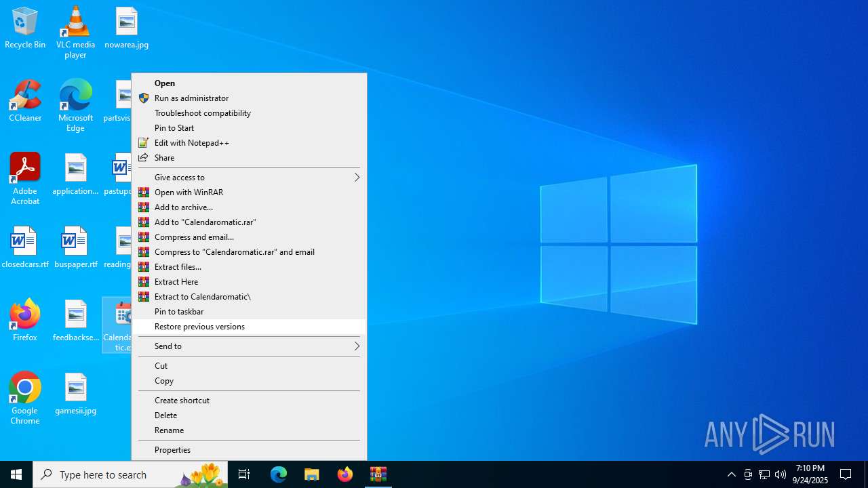Image resolution: width=868 pixels, height=488 pixels.
Task: Switch to WinRAR on the taskbar
Action: pos(378,474)
